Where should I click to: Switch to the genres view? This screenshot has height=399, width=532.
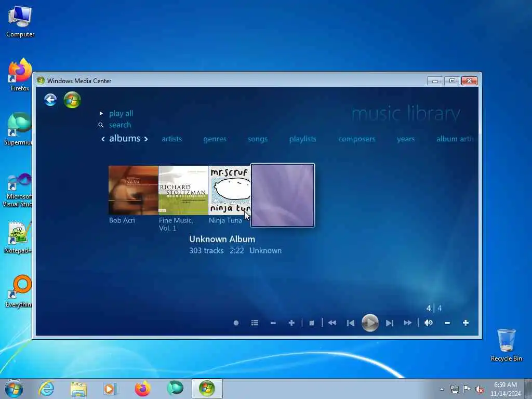coord(215,139)
